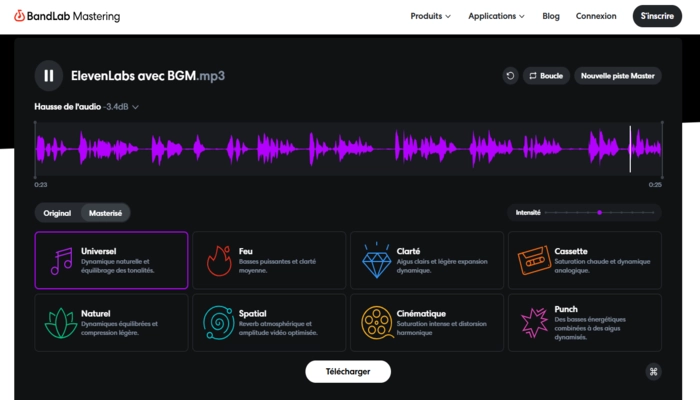Click the Dynamique naturelle et équilibrage description
This screenshot has width=700, height=400.
118,266
